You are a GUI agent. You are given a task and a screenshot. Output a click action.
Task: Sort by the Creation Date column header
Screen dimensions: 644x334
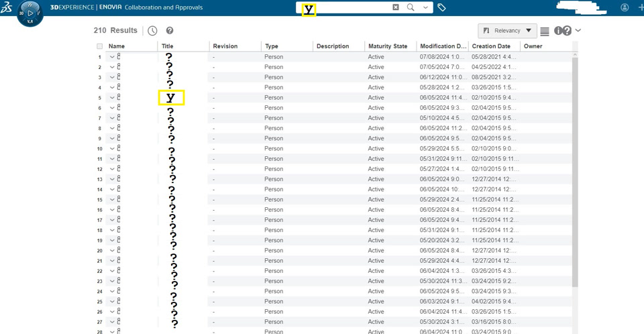[491, 46]
